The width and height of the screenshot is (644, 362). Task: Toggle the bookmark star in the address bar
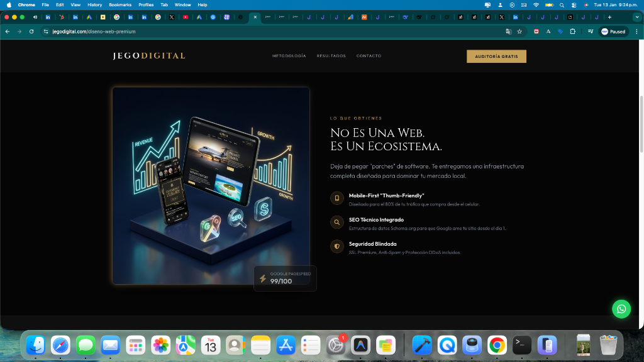519,31
